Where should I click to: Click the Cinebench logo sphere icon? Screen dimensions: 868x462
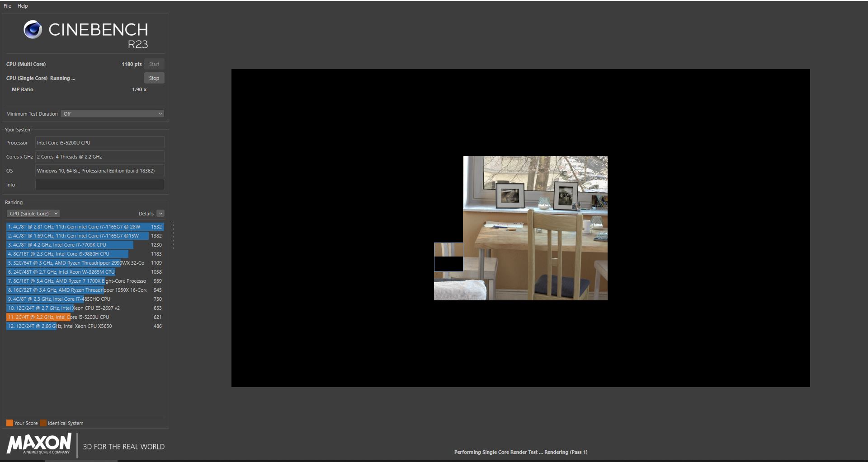pos(33,30)
